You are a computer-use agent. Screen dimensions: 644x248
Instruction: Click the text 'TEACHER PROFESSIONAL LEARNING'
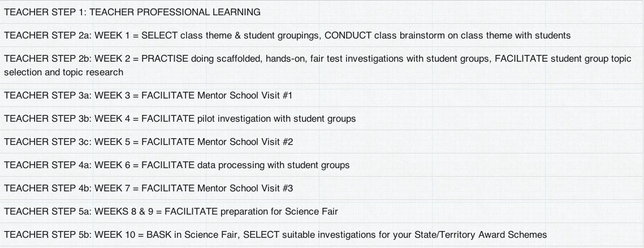click(x=175, y=12)
